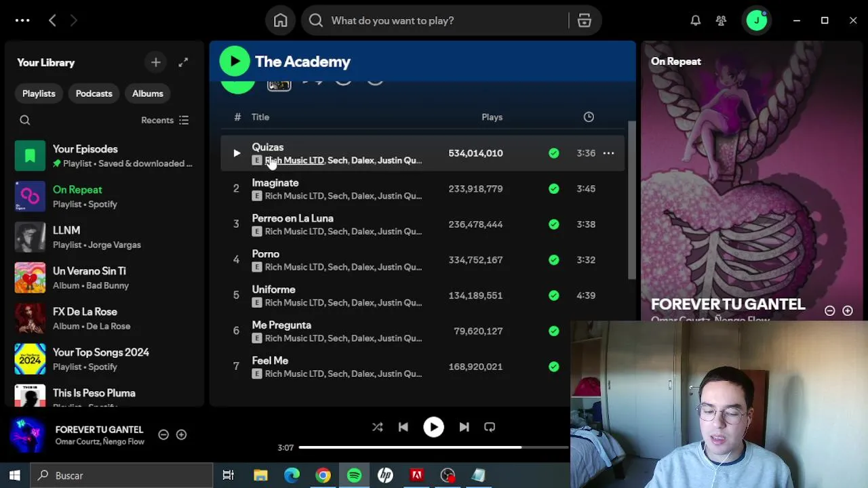
Task: Toggle repeat in the player bar
Action: 490,427
